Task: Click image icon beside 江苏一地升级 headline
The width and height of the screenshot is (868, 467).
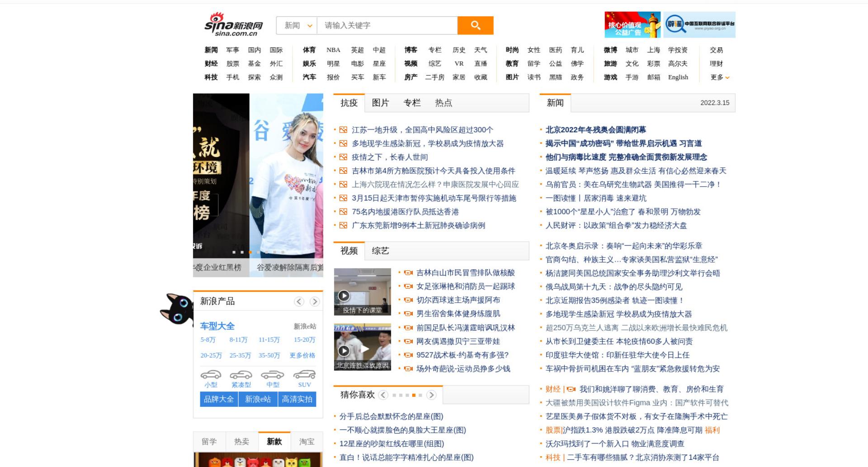Action: click(x=343, y=130)
